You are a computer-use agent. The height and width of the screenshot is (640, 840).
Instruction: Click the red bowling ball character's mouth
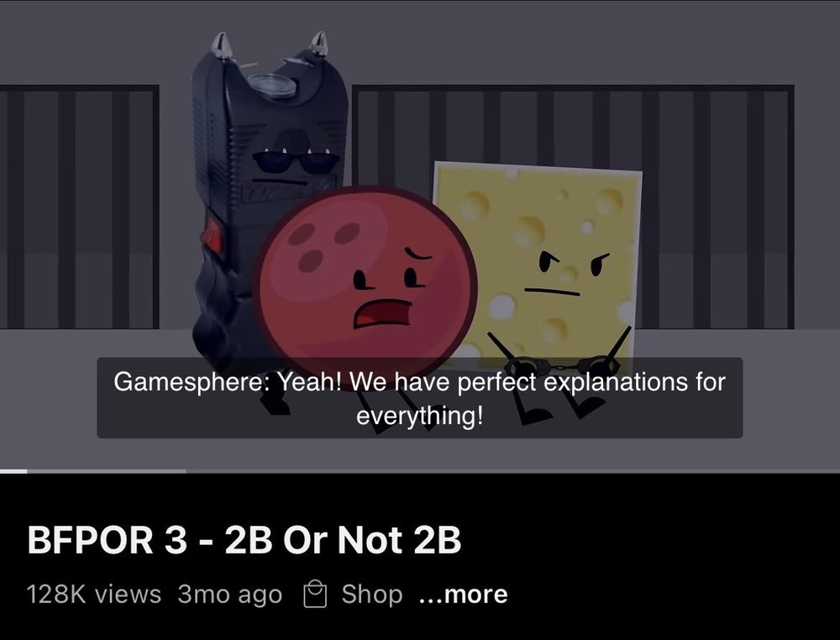click(x=382, y=313)
